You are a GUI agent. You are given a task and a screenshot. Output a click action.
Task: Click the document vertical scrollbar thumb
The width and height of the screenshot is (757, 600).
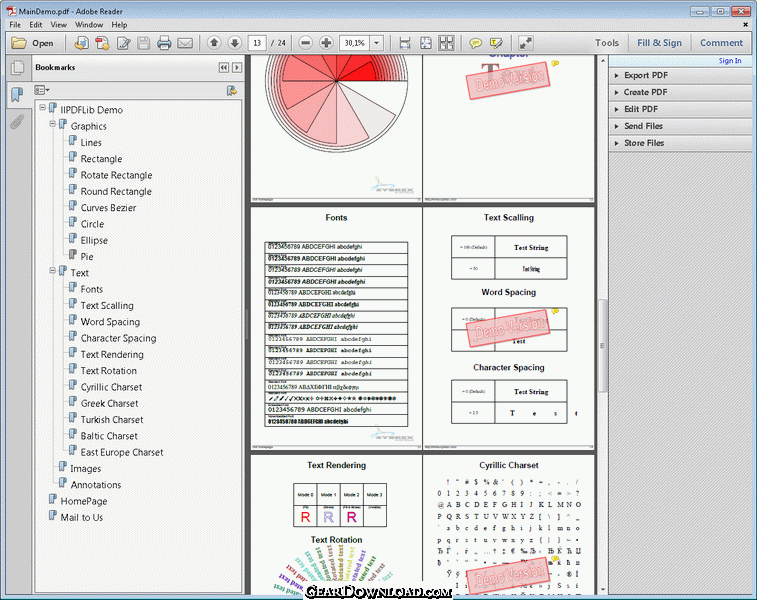(602, 346)
